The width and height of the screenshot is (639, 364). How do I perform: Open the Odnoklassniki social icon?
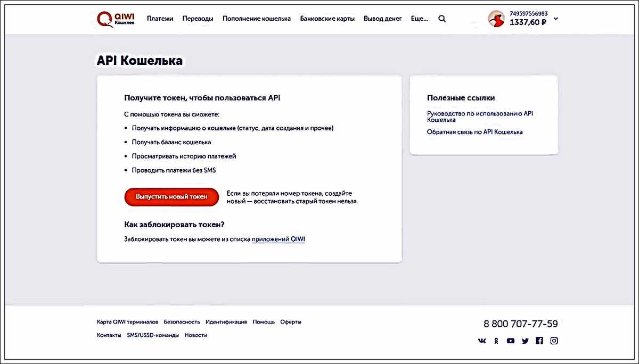pos(496,341)
